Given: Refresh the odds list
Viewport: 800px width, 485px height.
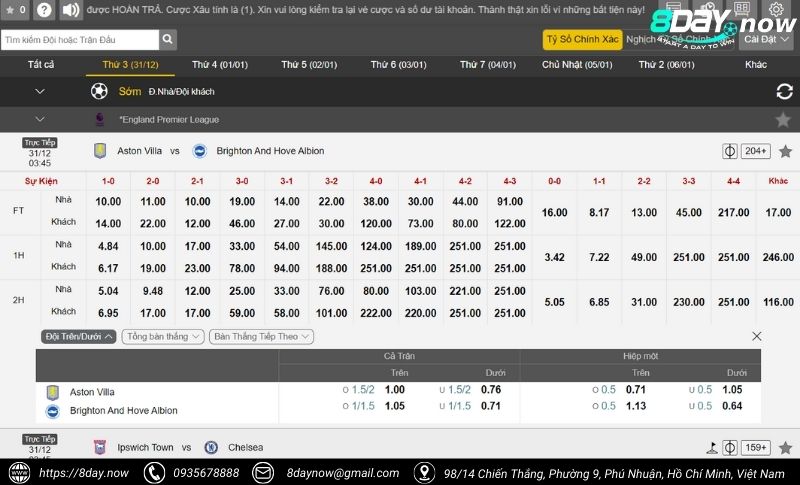Looking at the screenshot, I should point(784,92).
